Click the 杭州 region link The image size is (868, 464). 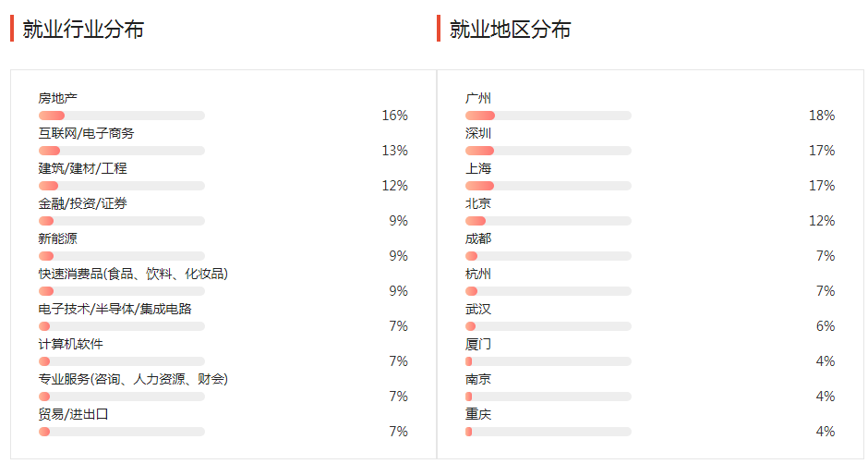(x=478, y=274)
